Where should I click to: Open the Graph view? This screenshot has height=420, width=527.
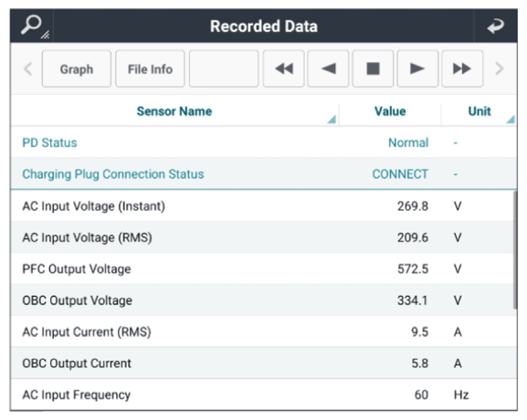[77, 68]
